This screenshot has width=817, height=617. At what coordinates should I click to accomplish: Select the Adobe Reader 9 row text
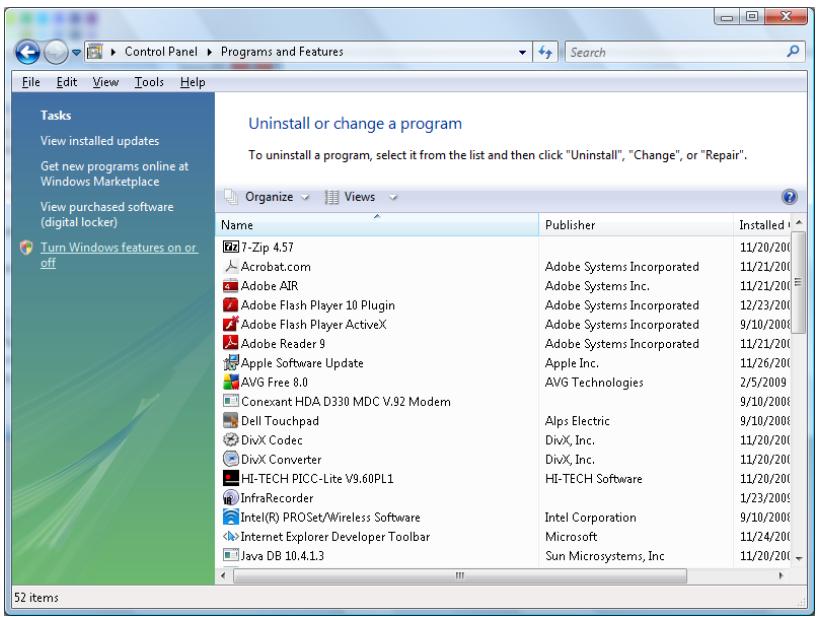pyautogui.click(x=283, y=343)
